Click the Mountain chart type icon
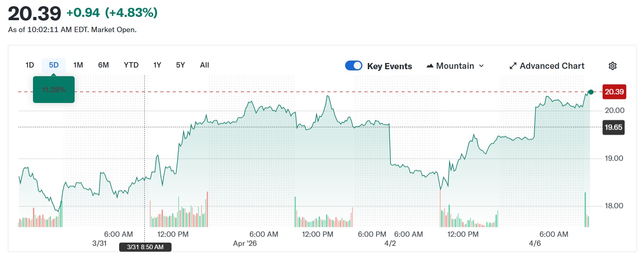Image resolution: width=644 pixels, height=257 pixels. tap(430, 66)
